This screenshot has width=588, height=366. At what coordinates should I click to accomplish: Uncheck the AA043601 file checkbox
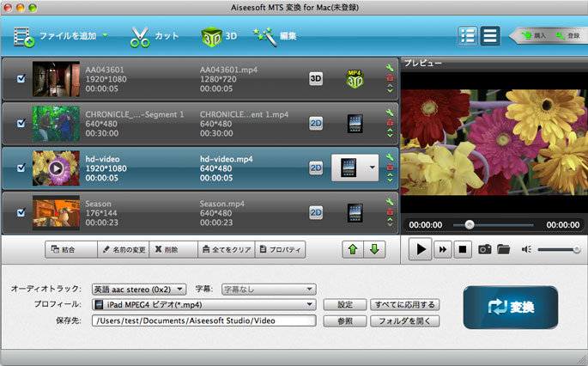click(x=21, y=79)
